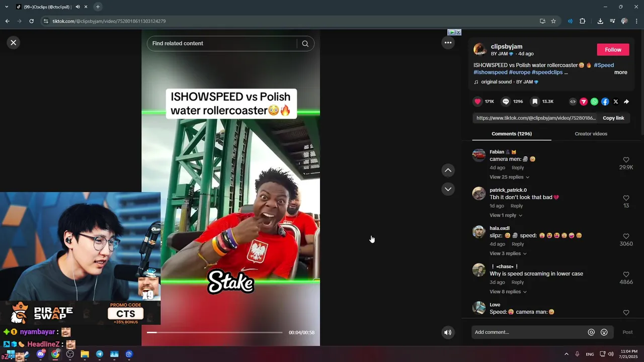Click the embed code icon
Image resolution: width=644 pixels, height=362 pixels.
tap(573, 102)
